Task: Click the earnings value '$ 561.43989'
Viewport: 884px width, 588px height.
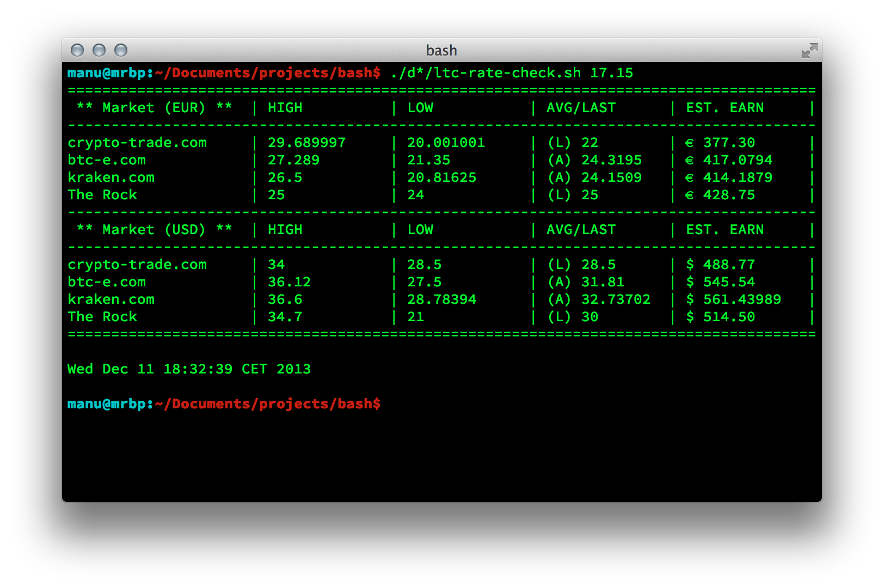Action: tap(733, 299)
